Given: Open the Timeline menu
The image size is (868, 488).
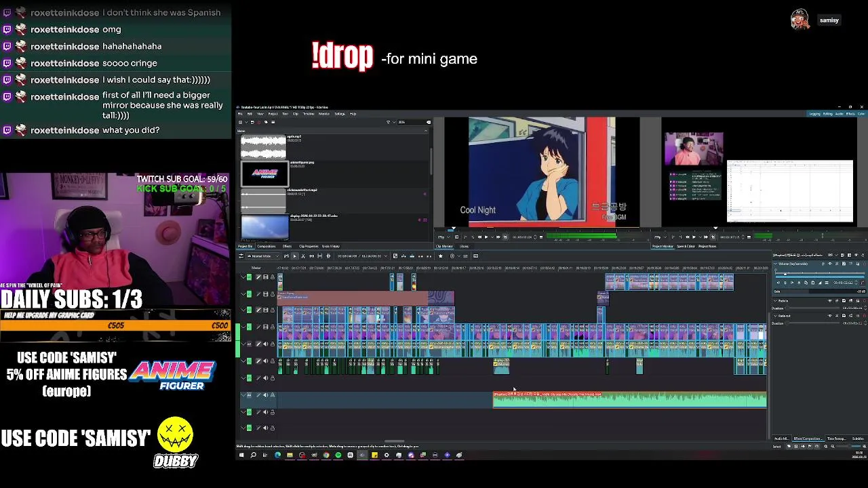Looking at the screenshot, I should 309,114.
